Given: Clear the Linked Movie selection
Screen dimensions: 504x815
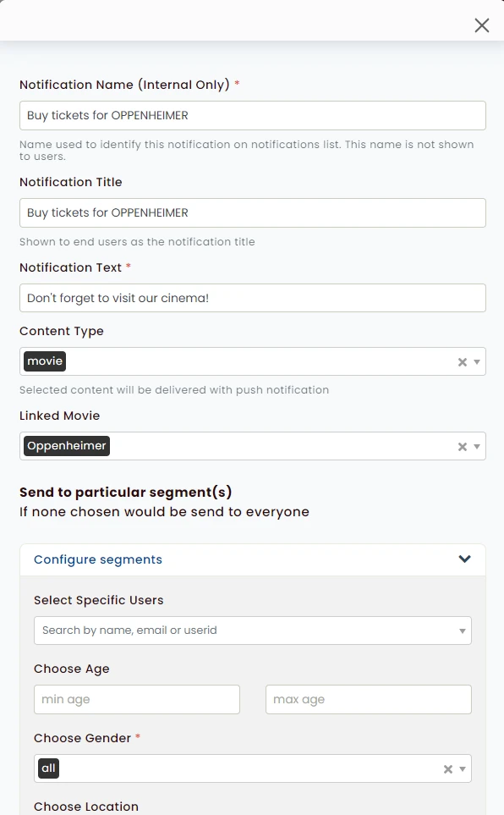Looking at the screenshot, I should tap(463, 447).
